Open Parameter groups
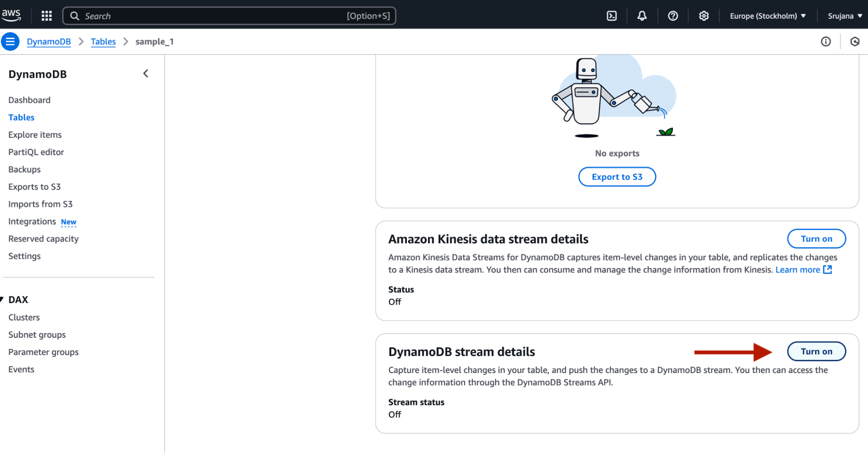 coord(43,352)
